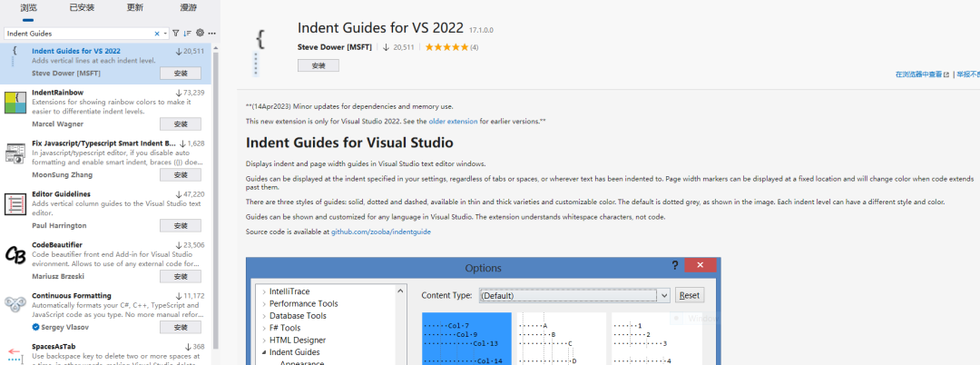
Task: Open the Content Type (Default) dropdown
Action: (x=574, y=295)
